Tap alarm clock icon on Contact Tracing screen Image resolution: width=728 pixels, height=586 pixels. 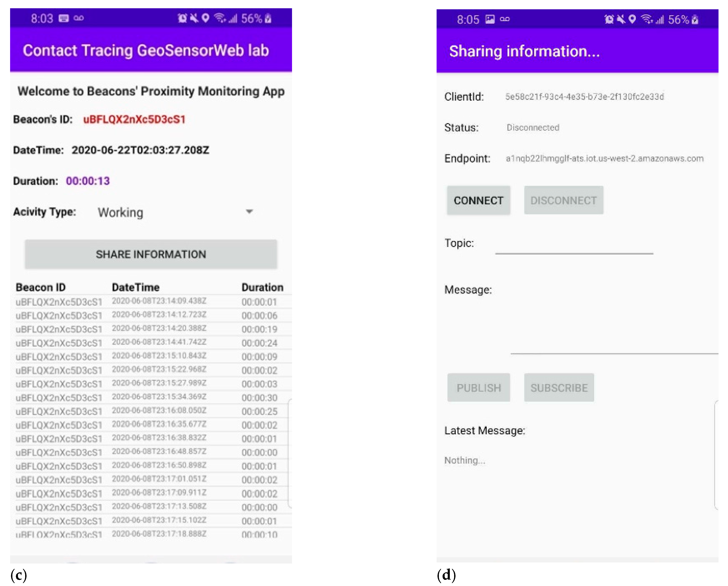(x=182, y=18)
